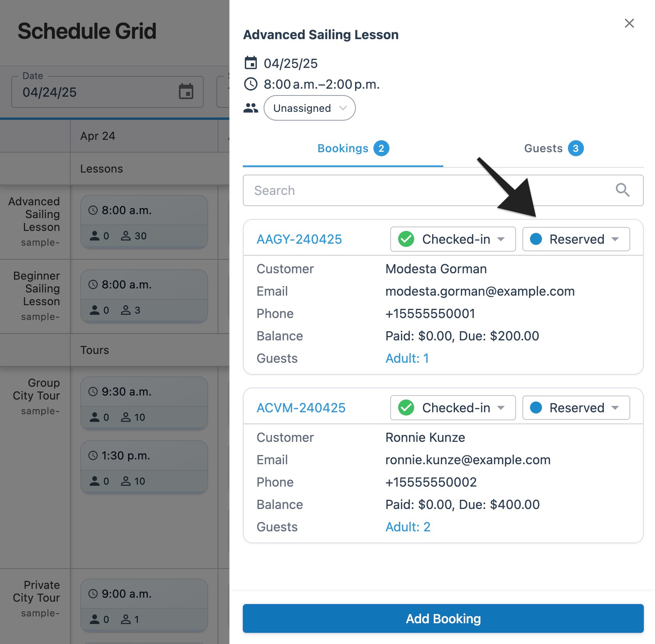Screen dimensions: 655x644
Task: Click modesta.gorman@example.com email
Action: pos(480,291)
